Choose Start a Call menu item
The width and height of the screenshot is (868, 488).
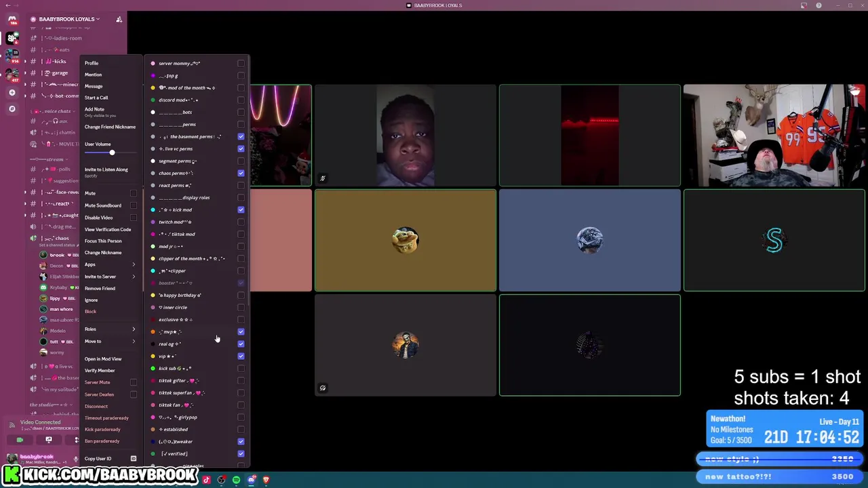110,98
